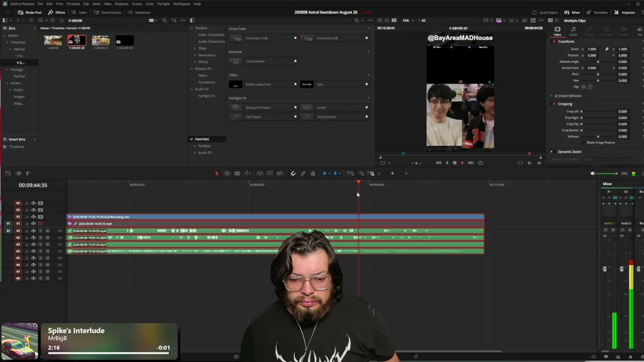Click favorite star next to Limiter
This screenshot has height=362, width=644.
click(366, 107)
